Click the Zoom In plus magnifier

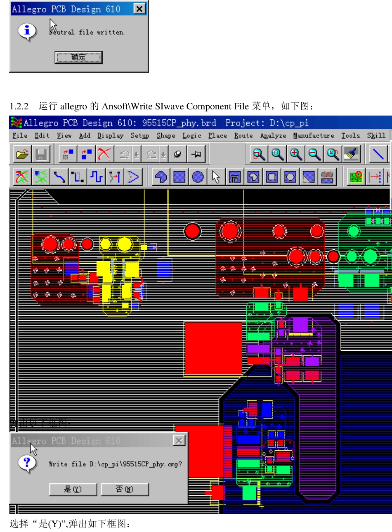point(296,155)
